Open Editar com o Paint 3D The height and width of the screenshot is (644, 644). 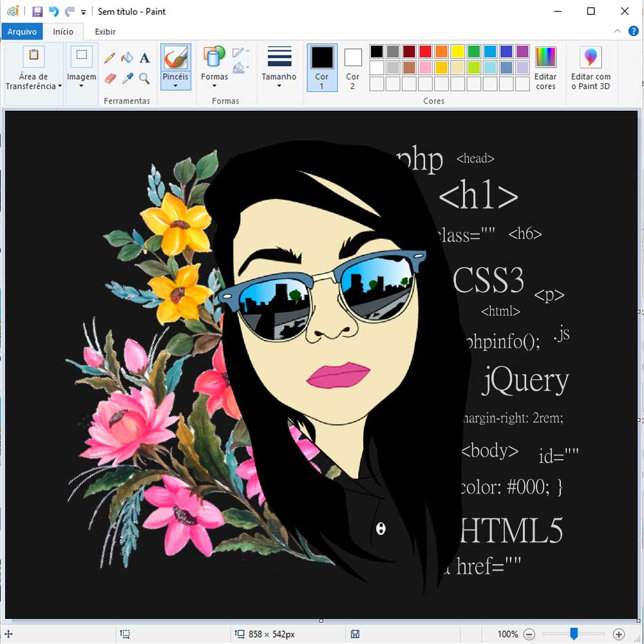click(590, 68)
